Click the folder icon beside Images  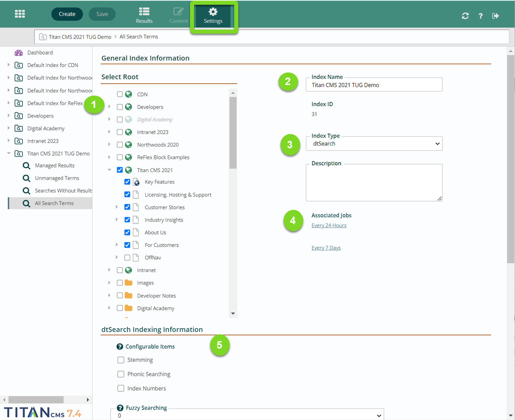click(x=129, y=283)
